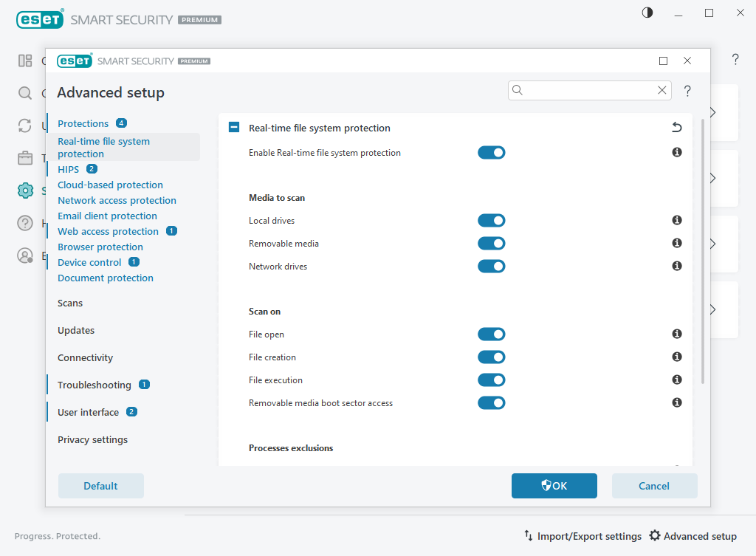Turn off the File creation scan toggle
756x556 pixels.
point(491,357)
